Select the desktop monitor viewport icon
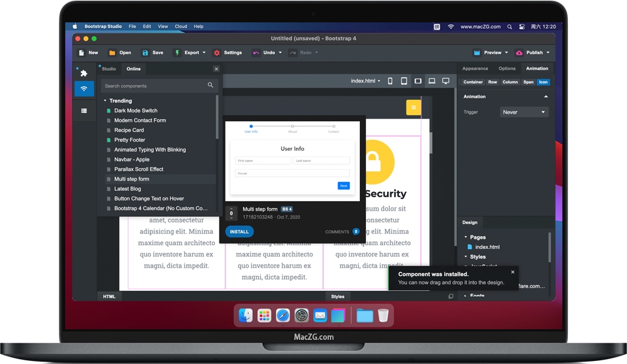 pos(446,81)
